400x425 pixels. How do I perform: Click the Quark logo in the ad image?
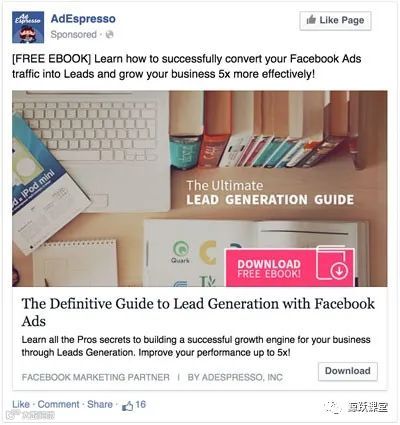coord(180,252)
